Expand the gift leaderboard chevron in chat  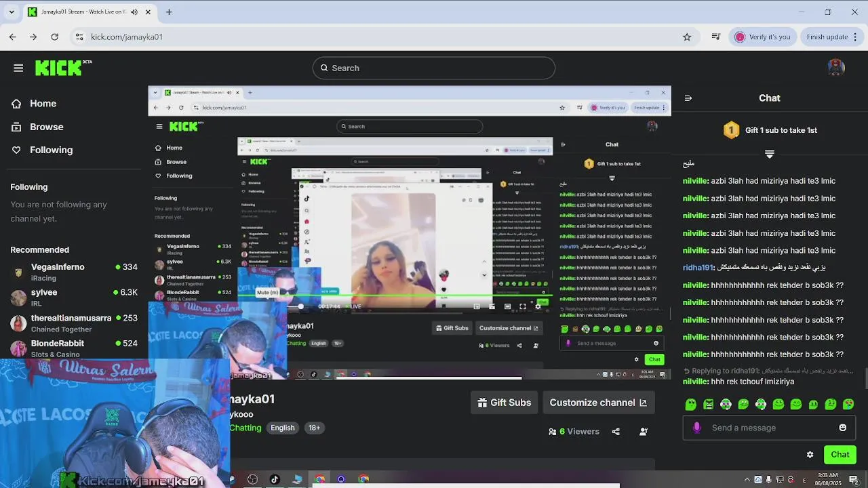769,155
